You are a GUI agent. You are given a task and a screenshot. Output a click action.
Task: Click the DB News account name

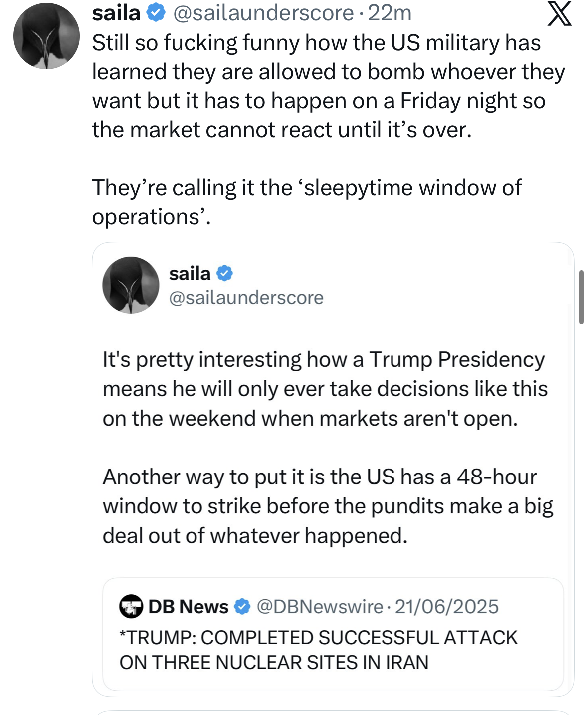188,607
